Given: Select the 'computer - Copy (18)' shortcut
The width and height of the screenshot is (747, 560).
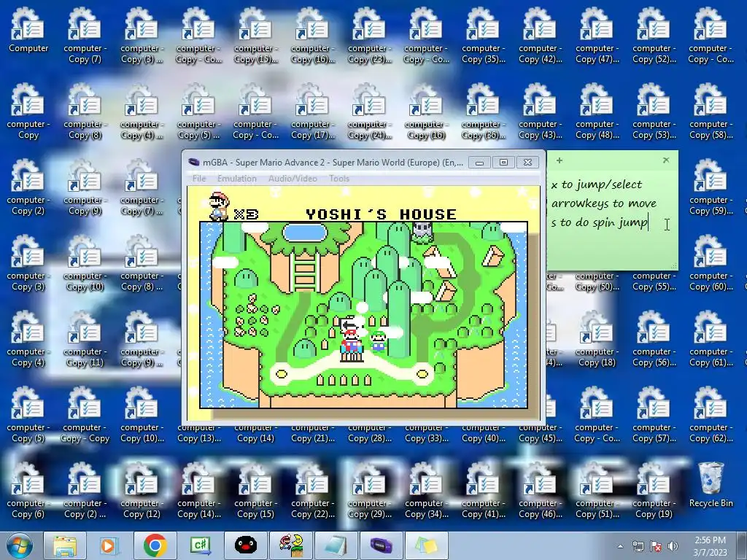Looking at the screenshot, I should [x=597, y=339].
